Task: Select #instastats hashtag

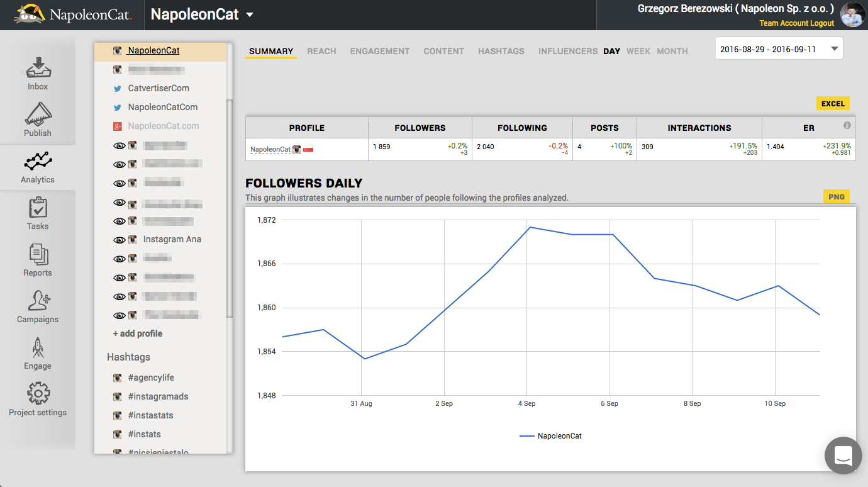Action: pos(150,416)
